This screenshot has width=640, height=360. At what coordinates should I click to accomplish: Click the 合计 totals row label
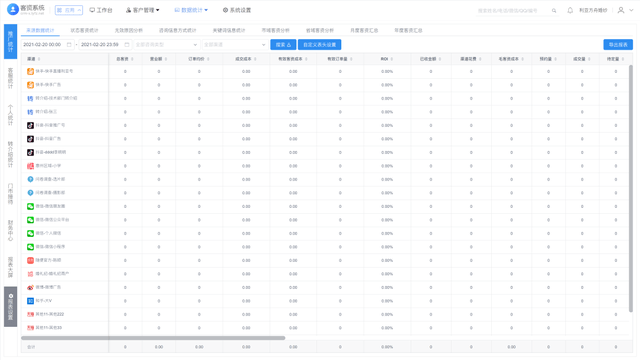tap(31, 347)
